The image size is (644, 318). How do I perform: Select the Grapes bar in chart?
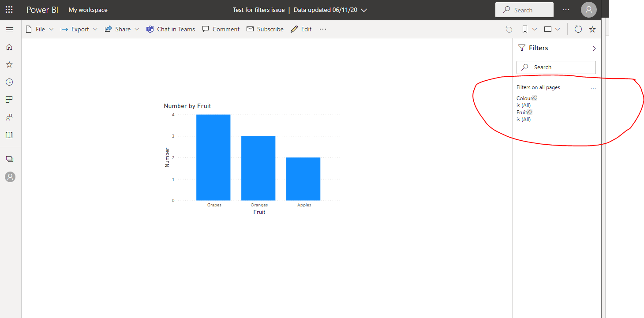213,157
